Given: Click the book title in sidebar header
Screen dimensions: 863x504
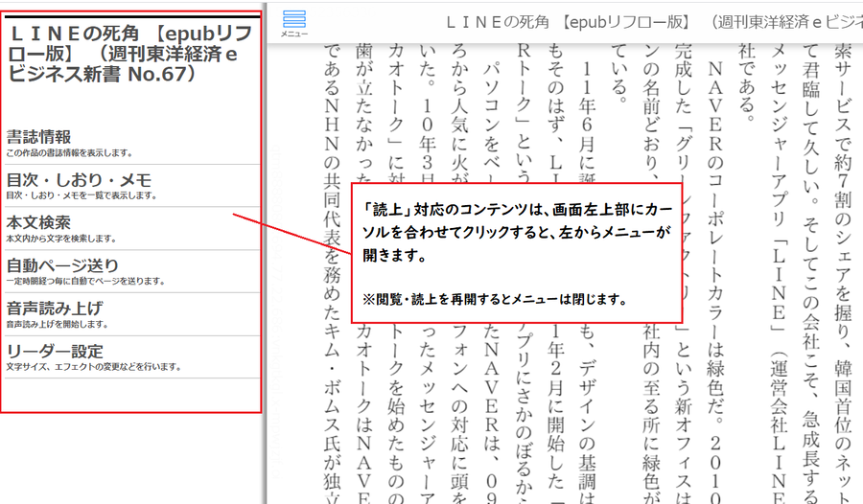Looking at the screenshot, I should point(129,54).
